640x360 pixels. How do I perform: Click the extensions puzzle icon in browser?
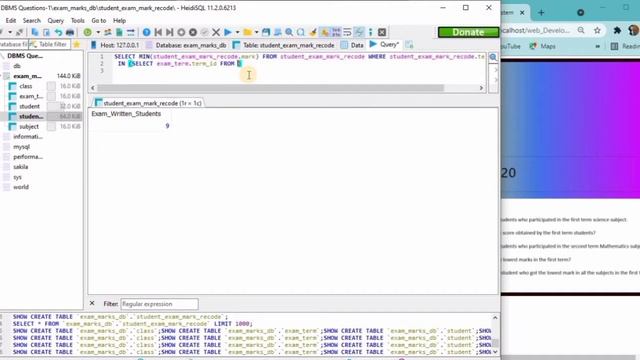click(617, 30)
